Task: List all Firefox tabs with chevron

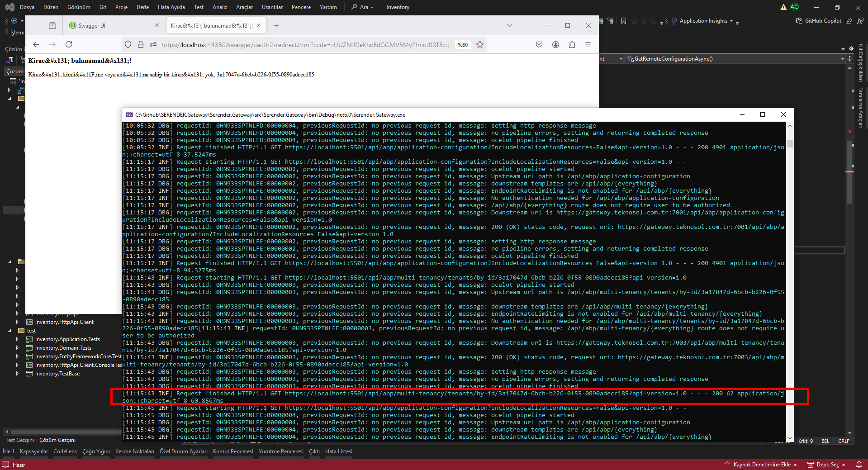Action: pos(509,25)
